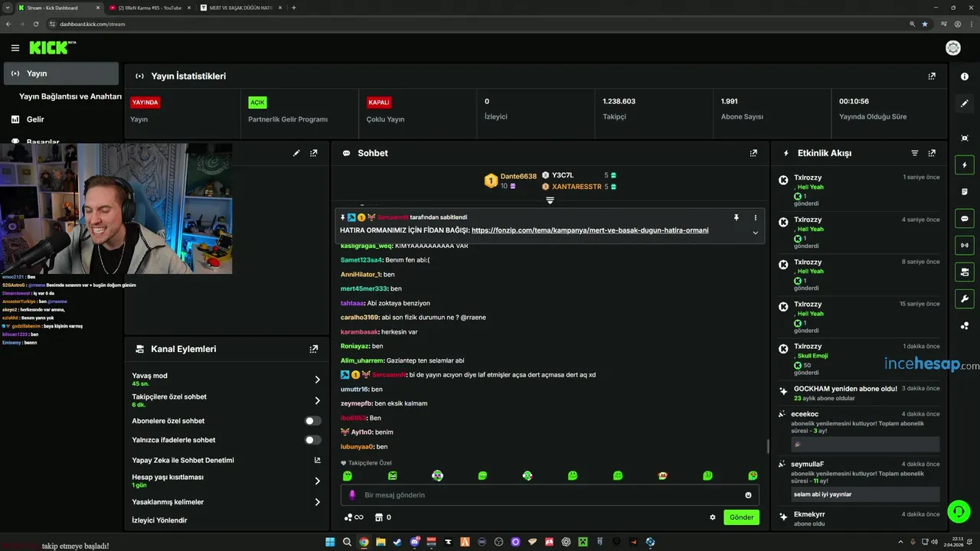Open chat settings gear icon
Image resolution: width=980 pixels, height=551 pixels.
[x=713, y=517]
